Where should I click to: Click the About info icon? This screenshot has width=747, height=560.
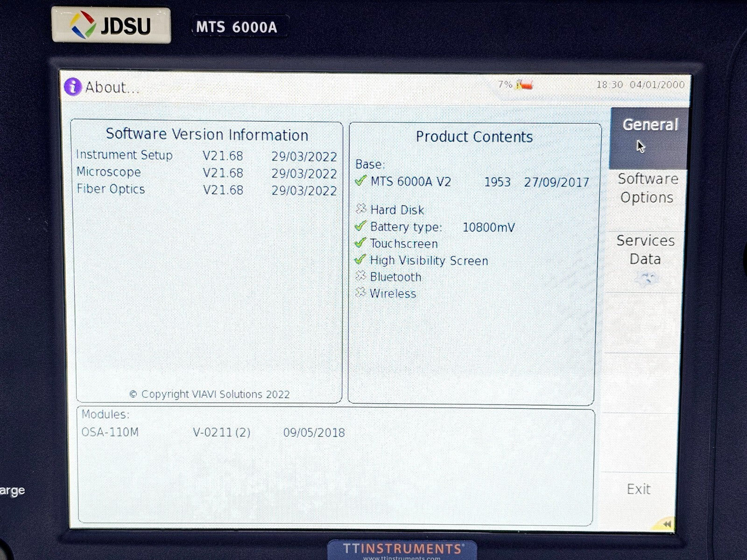[73, 86]
